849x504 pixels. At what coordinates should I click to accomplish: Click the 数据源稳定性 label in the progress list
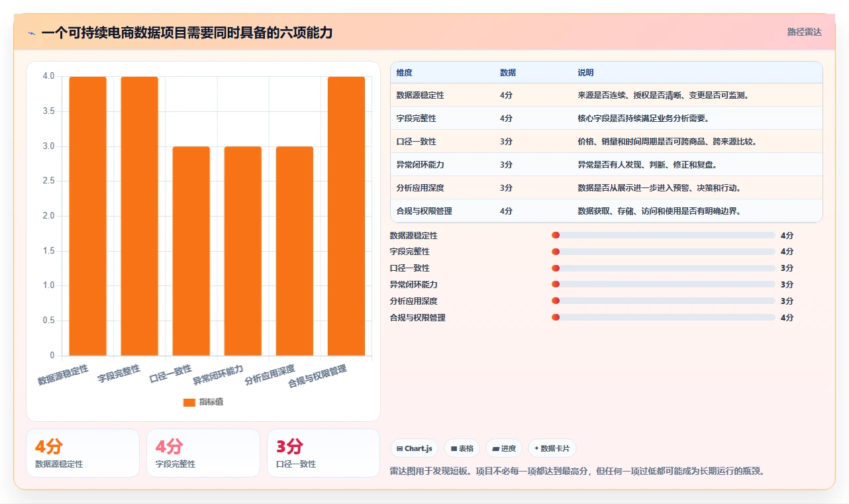(x=414, y=235)
